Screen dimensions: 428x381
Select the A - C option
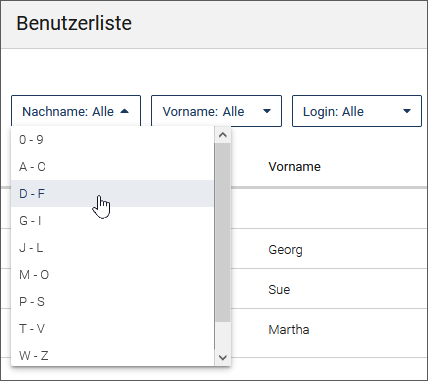pyautogui.click(x=112, y=167)
